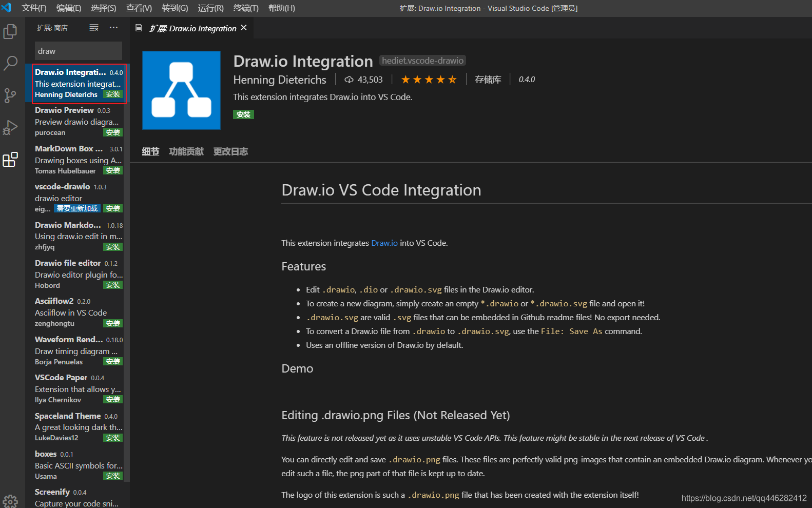Install the VSCode Paper extension
The width and height of the screenshot is (812, 508).
coord(113,400)
